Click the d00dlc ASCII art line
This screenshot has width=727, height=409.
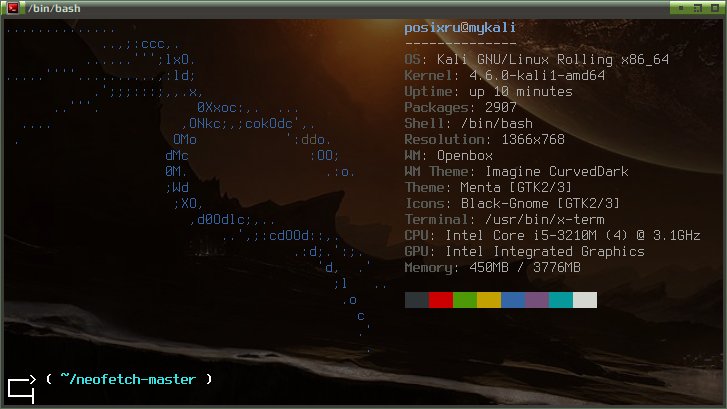pyautogui.click(x=232, y=219)
